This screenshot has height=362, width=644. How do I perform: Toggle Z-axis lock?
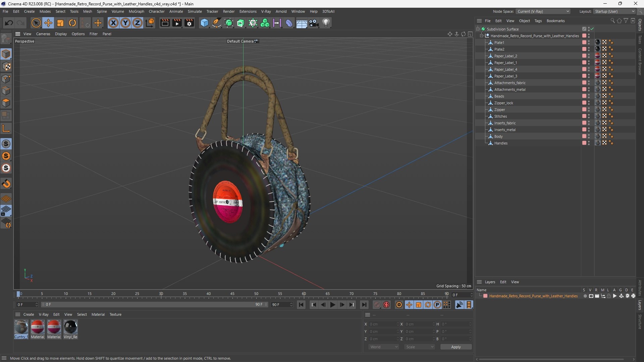pyautogui.click(x=138, y=23)
